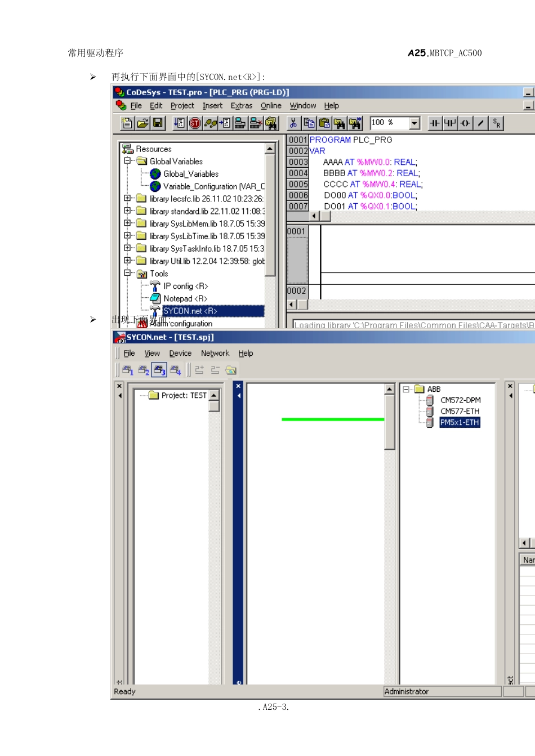Toggle SYCON.net window layout 4

pyautogui.click(x=175, y=370)
